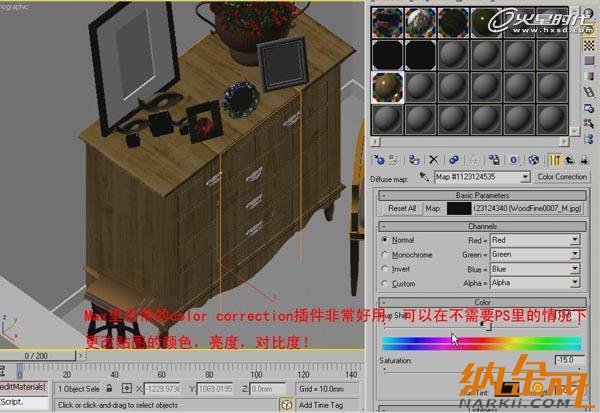Click the 0 / 200 time slider

tap(37, 356)
